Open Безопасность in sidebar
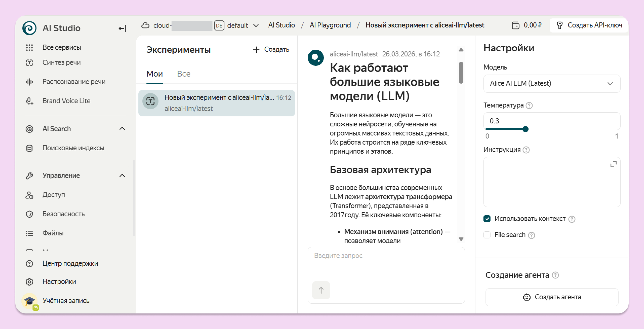 click(63, 214)
